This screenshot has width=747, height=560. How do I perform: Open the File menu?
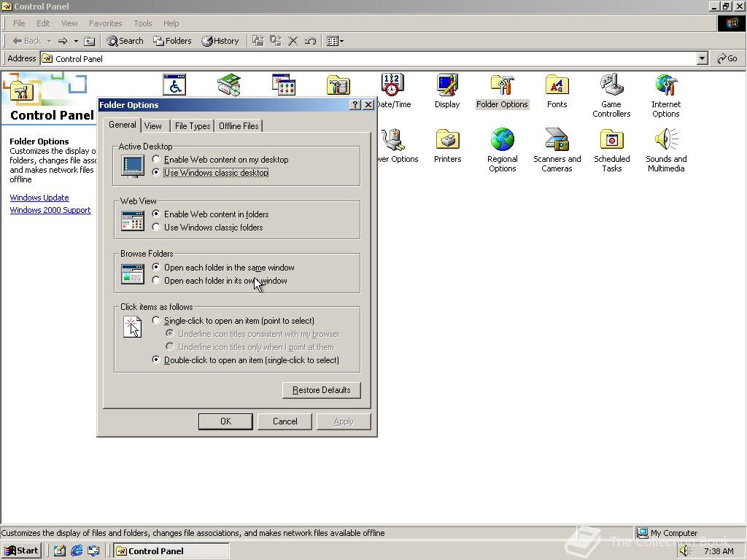pyautogui.click(x=19, y=23)
